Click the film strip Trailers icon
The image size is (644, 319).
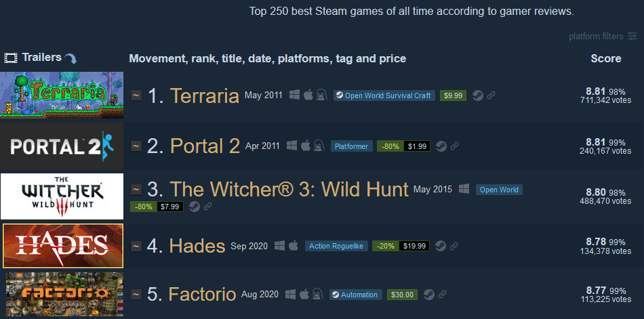point(11,58)
